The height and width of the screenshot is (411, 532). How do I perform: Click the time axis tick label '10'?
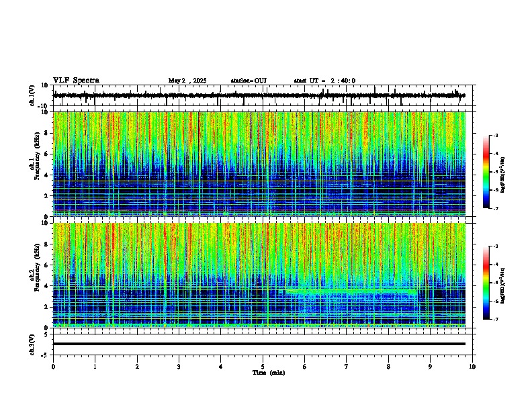(x=472, y=367)
